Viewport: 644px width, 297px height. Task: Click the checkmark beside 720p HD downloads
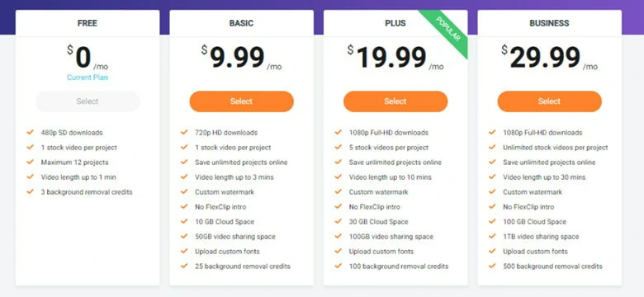pyautogui.click(x=184, y=132)
